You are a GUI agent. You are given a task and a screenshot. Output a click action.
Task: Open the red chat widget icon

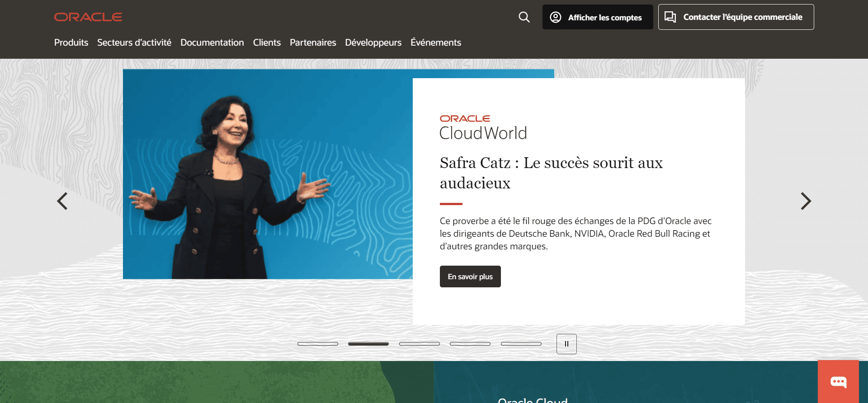(x=838, y=382)
